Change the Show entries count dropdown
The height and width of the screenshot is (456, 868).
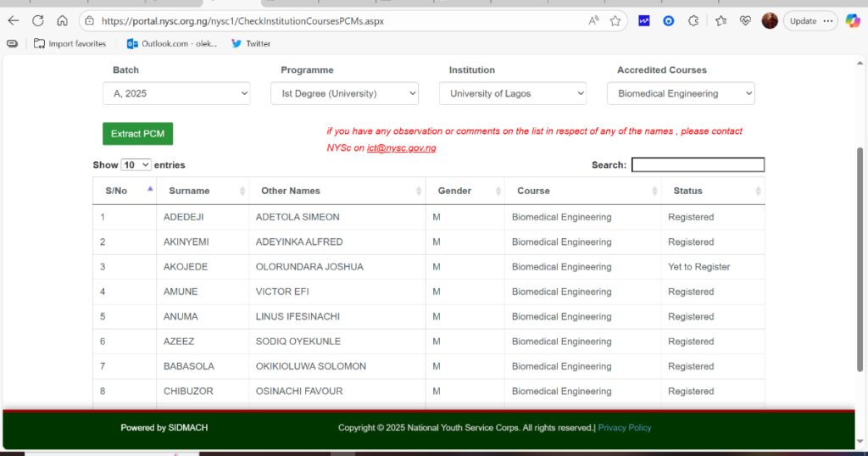pos(136,164)
